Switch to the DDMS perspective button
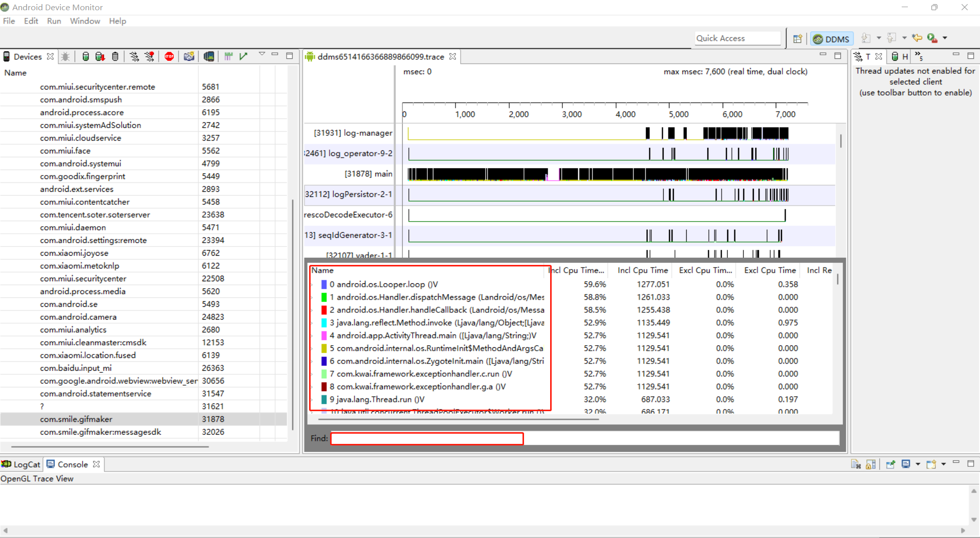This screenshot has height=538, width=980. 832,39
